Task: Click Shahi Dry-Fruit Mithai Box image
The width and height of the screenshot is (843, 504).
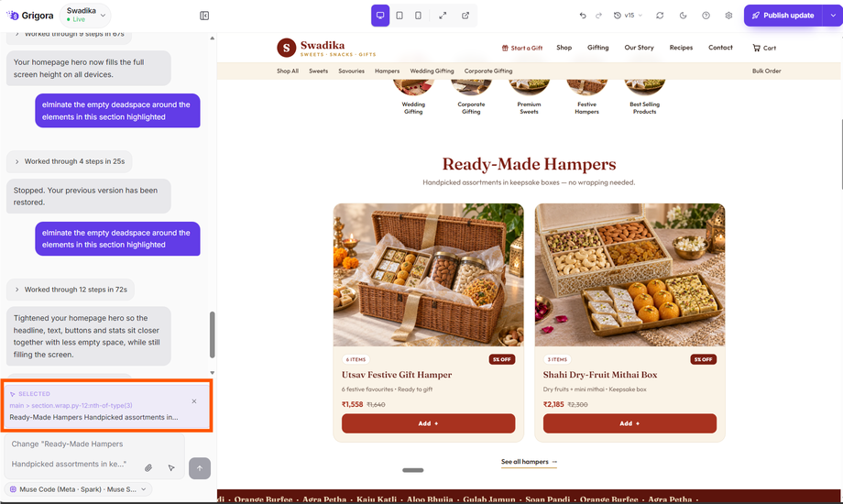Action: (630, 275)
